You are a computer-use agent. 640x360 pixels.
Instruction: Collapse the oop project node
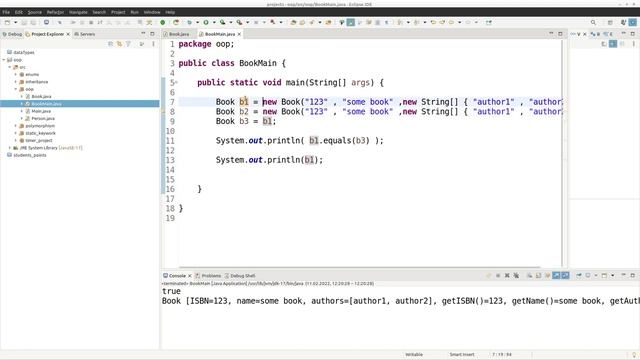4,60
